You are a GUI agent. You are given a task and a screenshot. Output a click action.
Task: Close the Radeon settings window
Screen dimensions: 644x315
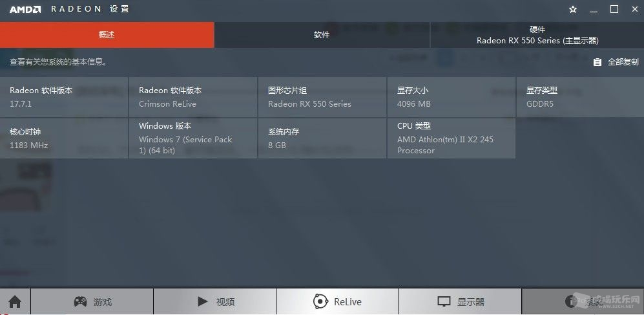pos(635,9)
